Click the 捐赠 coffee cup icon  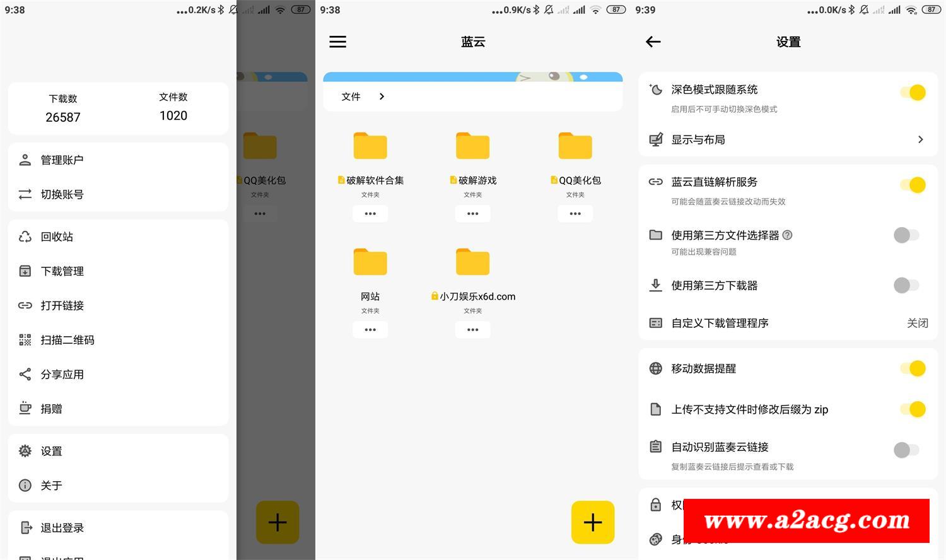(x=25, y=408)
